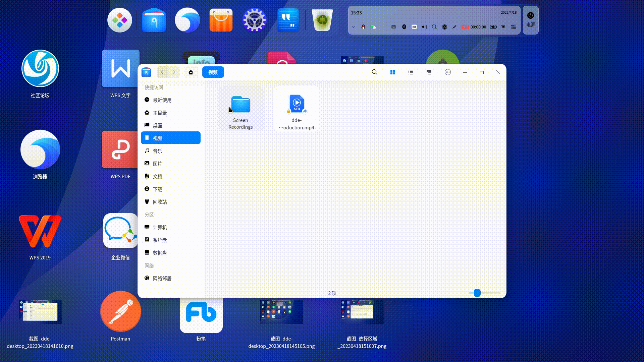The height and width of the screenshot is (362, 644).
Task: Open 下载 in the sidebar
Action: (171, 189)
